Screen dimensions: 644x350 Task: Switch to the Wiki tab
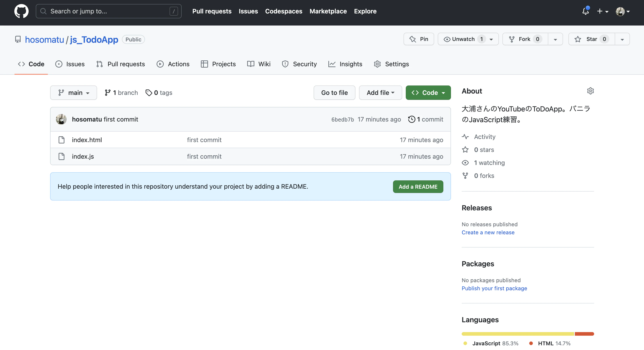(259, 64)
